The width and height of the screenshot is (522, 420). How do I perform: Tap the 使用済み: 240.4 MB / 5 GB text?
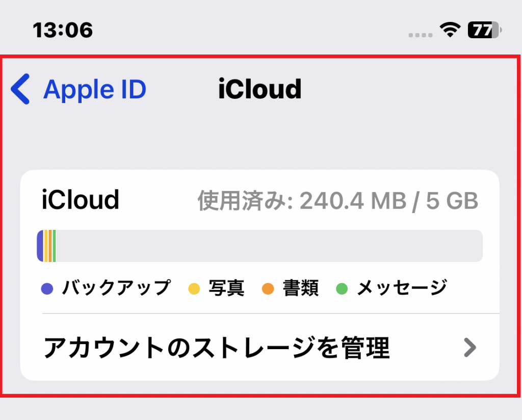(x=338, y=201)
